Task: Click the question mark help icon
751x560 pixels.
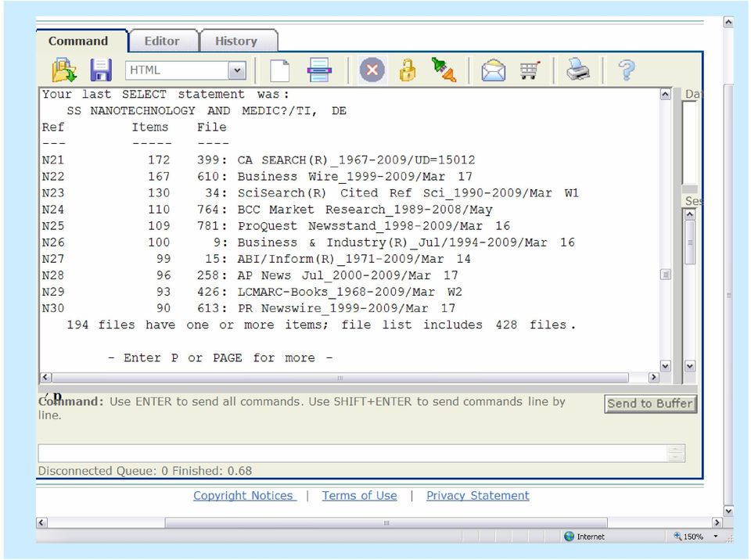Action: point(627,70)
